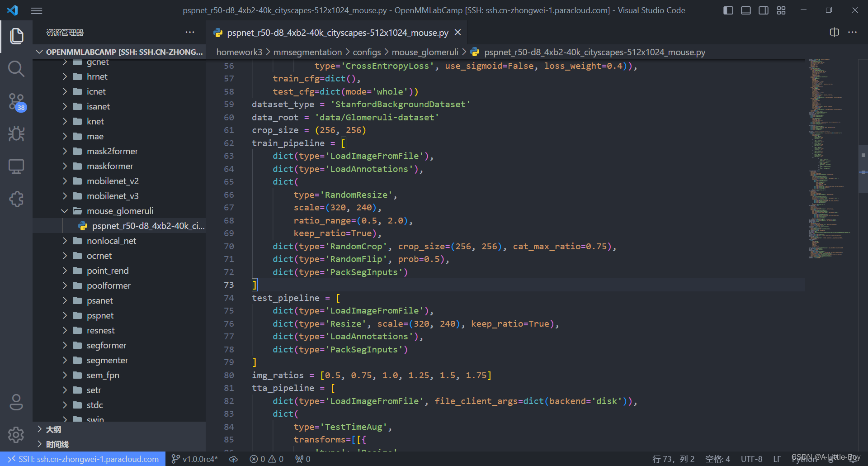Open the mobilenet_v3 folder row
Image resolution: width=868 pixels, height=466 pixels.
(x=119, y=196)
